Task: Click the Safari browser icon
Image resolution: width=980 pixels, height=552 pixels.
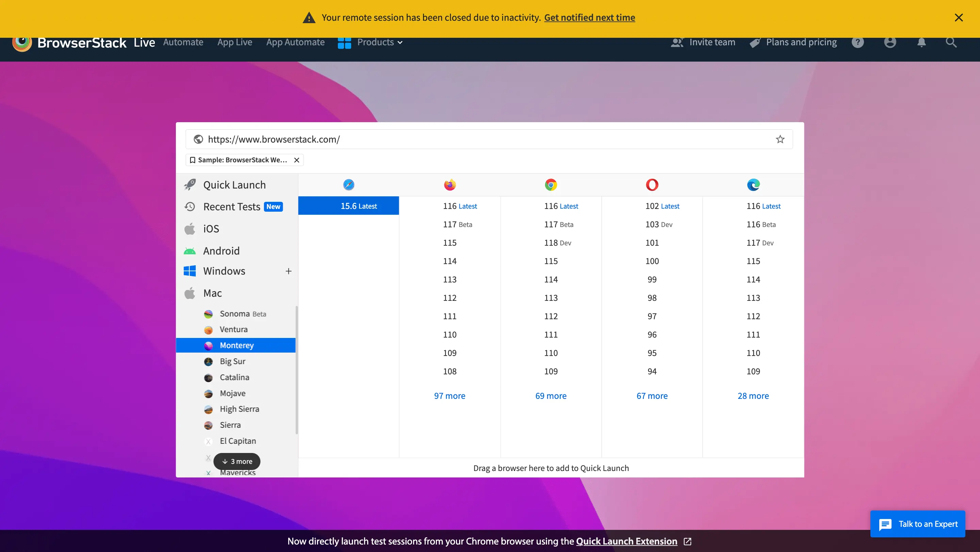Action: [348, 185]
